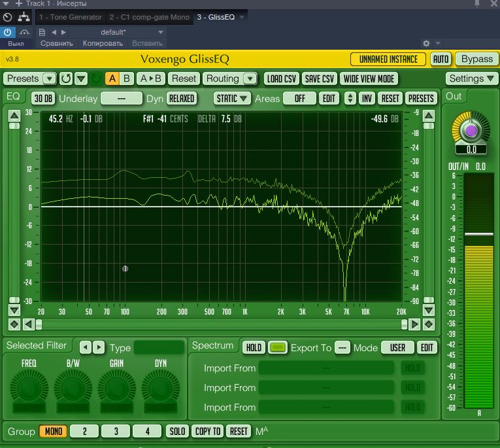Toggle Areas OFF button
This screenshot has height=448, width=500.
pyautogui.click(x=299, y=99)
